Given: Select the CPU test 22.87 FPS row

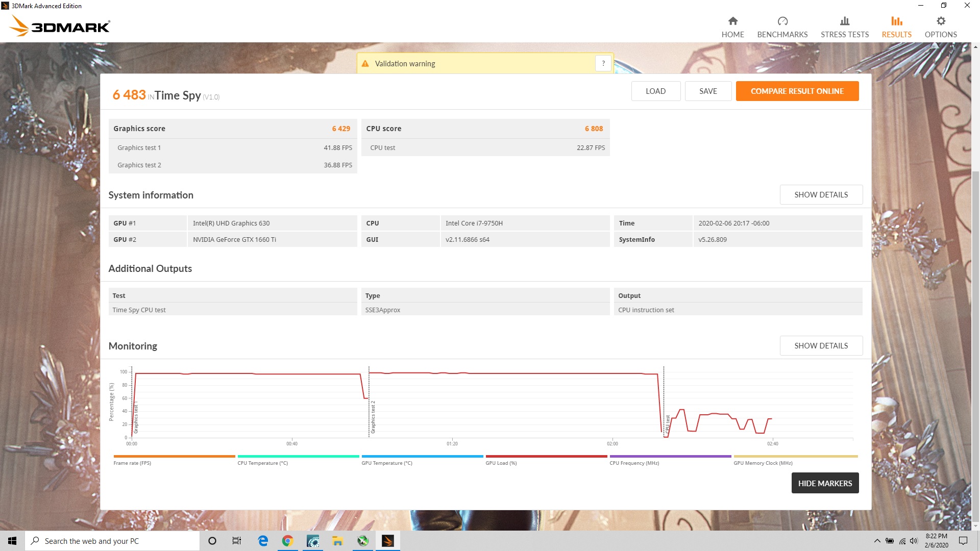Looking at the screenshot, I should (x=485, y=147).
